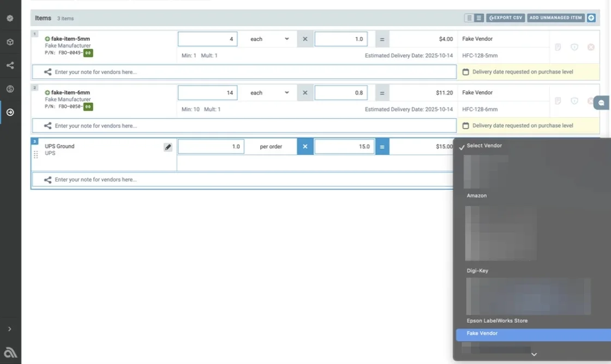Pick Digi-Key from the vendor list
This screenshot has height=364, width=611.
tap(477, 271)
